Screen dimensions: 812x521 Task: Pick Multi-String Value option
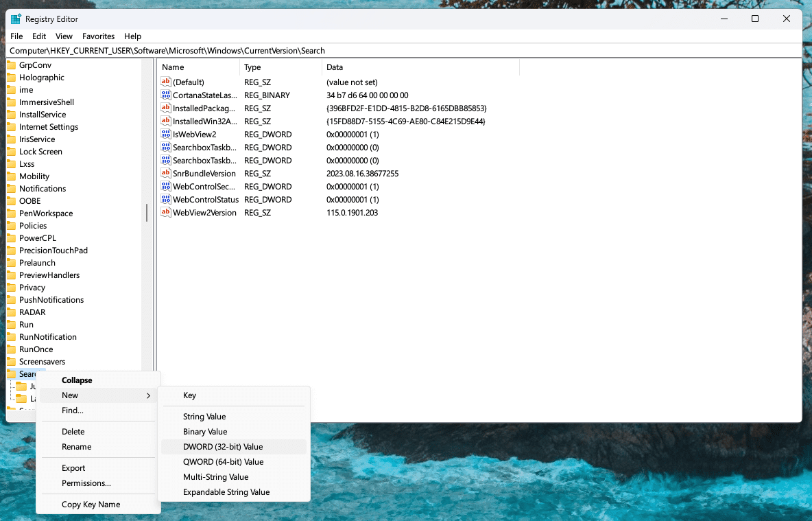(234, 477)
